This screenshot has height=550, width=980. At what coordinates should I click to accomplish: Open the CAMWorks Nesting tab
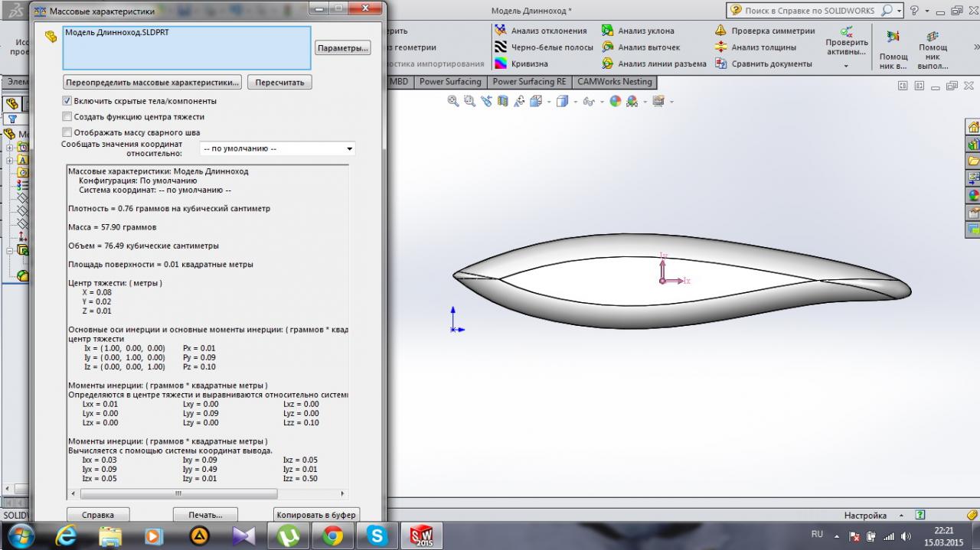point(614,82)
